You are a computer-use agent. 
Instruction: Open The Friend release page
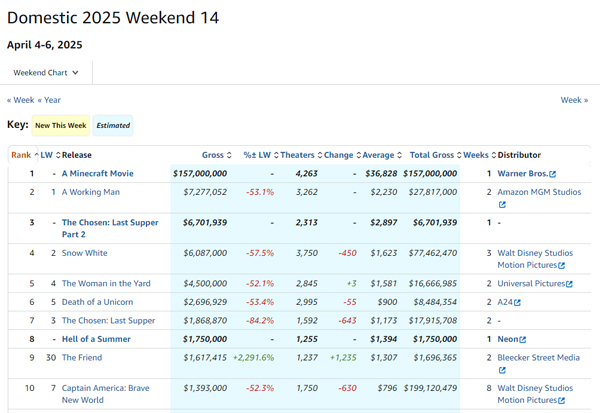tap(82, 357)
